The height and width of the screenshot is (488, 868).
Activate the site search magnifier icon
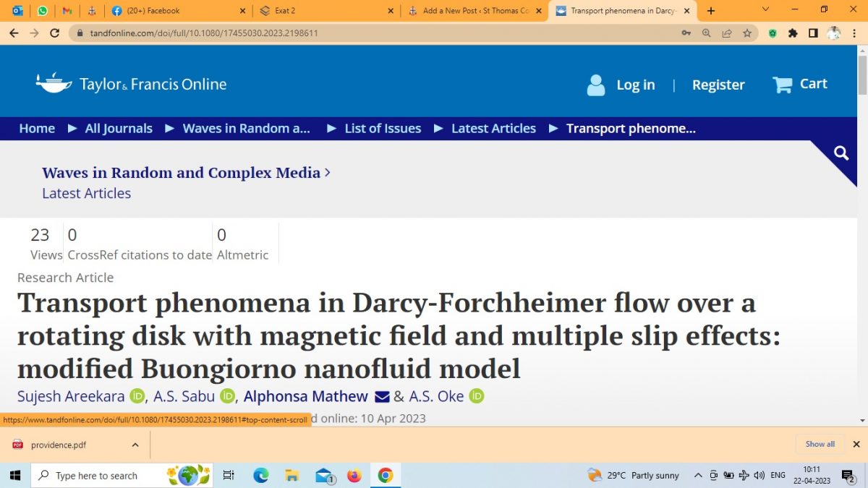click(840, 153)
